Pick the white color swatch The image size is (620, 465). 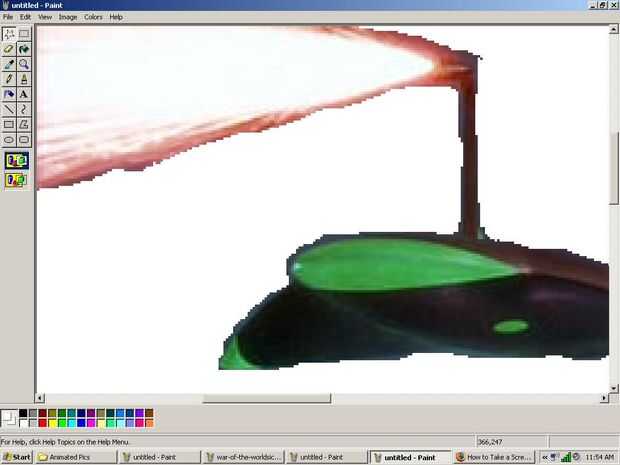23,423
